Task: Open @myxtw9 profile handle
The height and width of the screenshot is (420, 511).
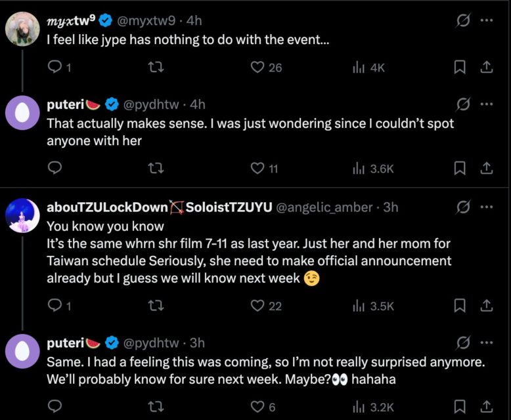Action: click(x=146, y=21)
